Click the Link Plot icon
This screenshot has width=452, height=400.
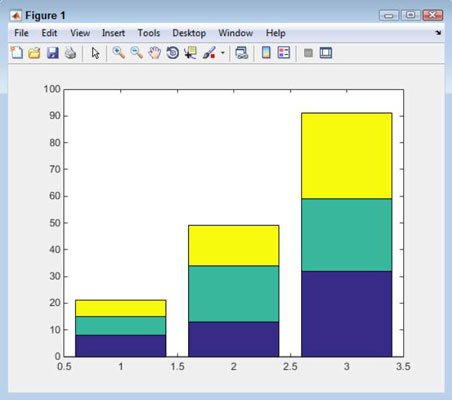click(x=242, y=53)
